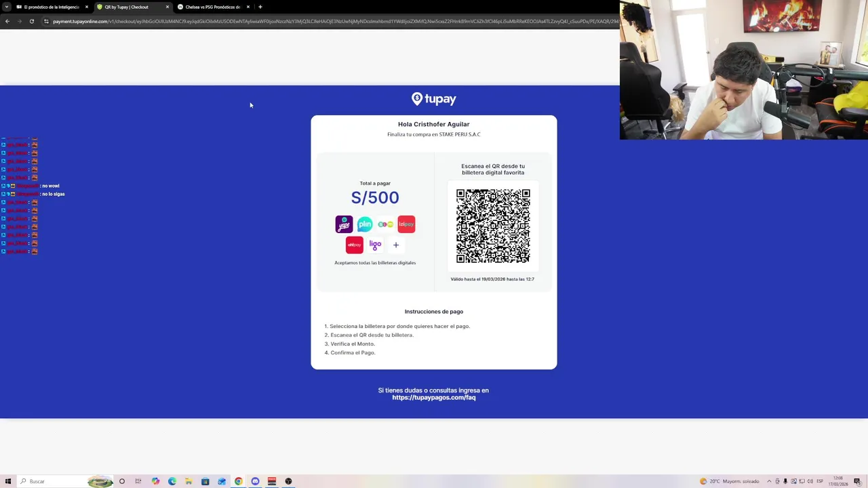Open Discord from the taskbar

pyautogui.click(x=255, y=481)
